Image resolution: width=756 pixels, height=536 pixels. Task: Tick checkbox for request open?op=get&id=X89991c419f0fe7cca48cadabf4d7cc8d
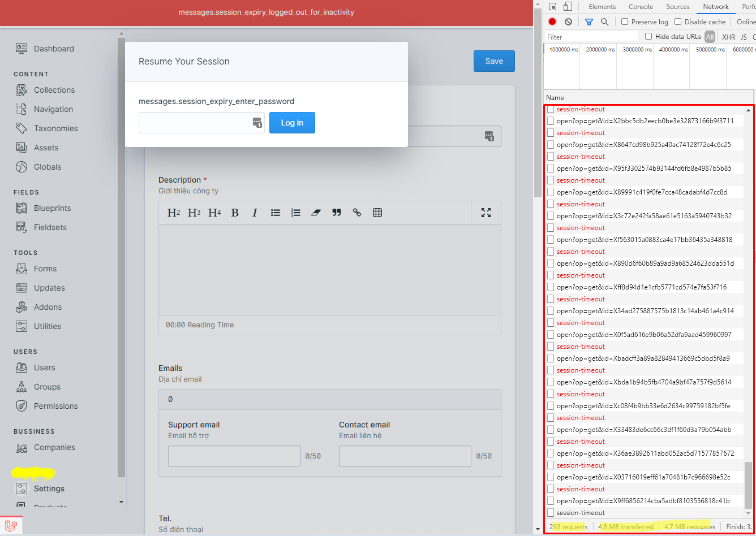551,192
